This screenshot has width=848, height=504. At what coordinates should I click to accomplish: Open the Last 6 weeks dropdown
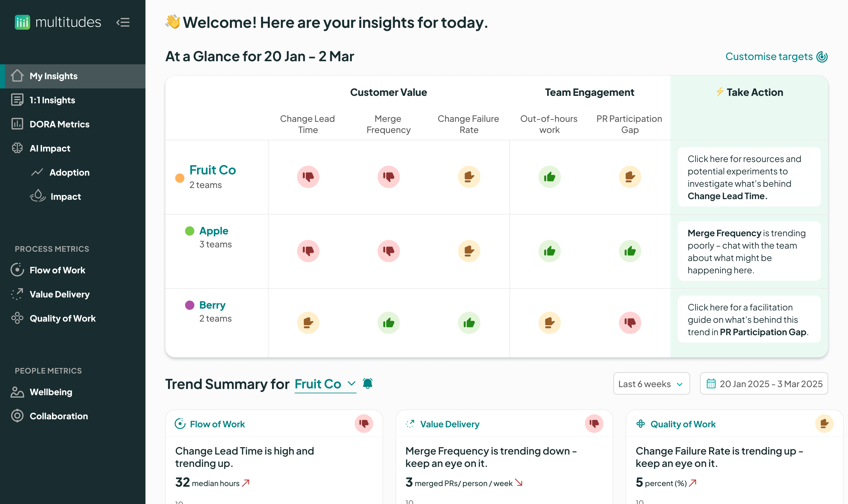tap(651, 383)
